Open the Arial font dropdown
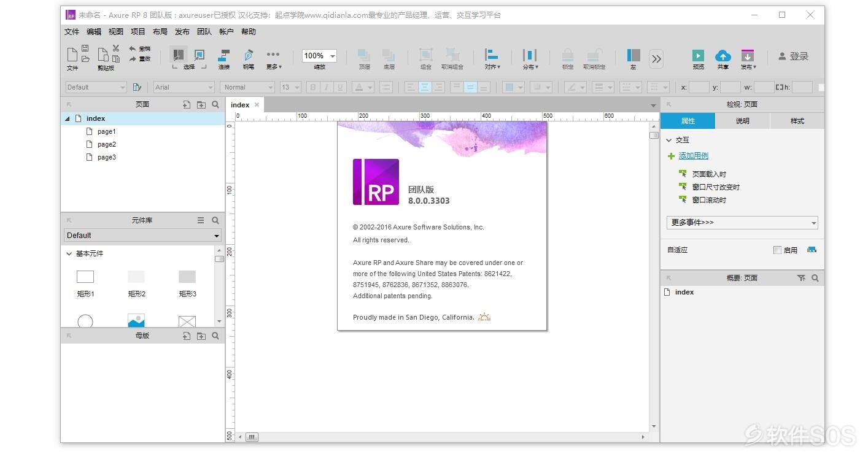 (184, 87)
